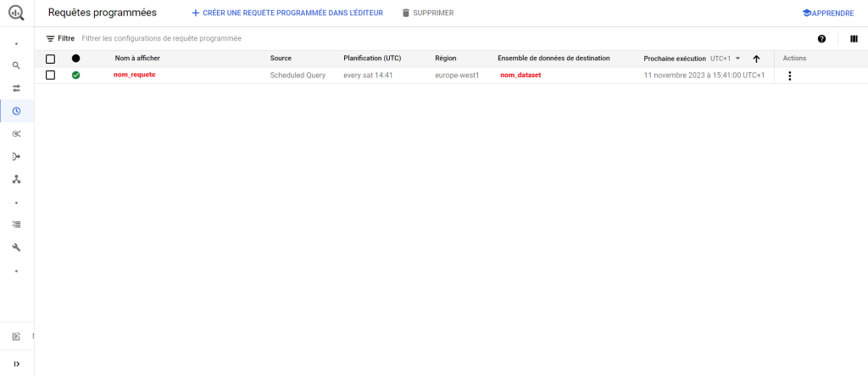This screenshot has height=376, width=868.
Task: Open the column display options icon
Action: (x=854, y=39)
